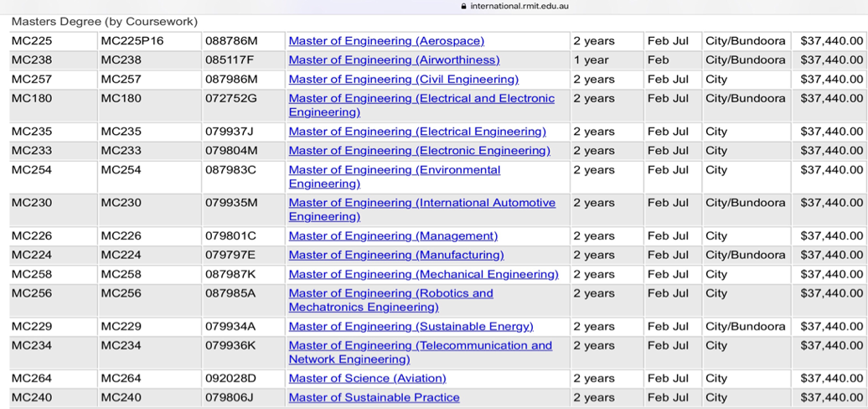The width and height of the screenshot is (868, 409).
Task: Click the MC225P16 plan code cell
Action: click(132, 41)
